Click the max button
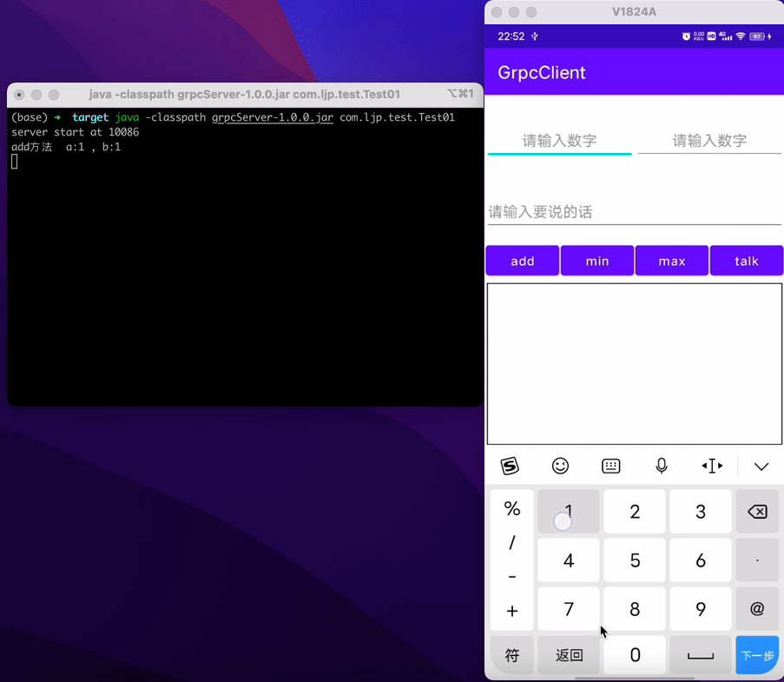 click(x=671, y=261)
